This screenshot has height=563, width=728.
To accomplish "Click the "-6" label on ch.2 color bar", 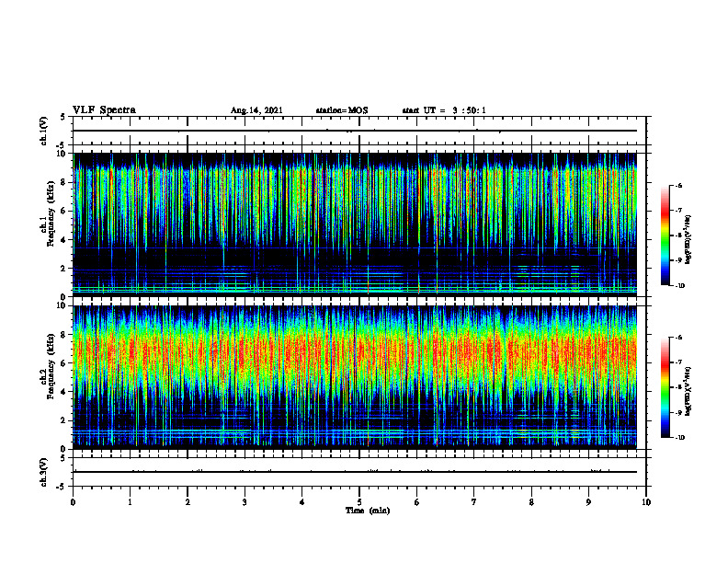I will [678, 338].
